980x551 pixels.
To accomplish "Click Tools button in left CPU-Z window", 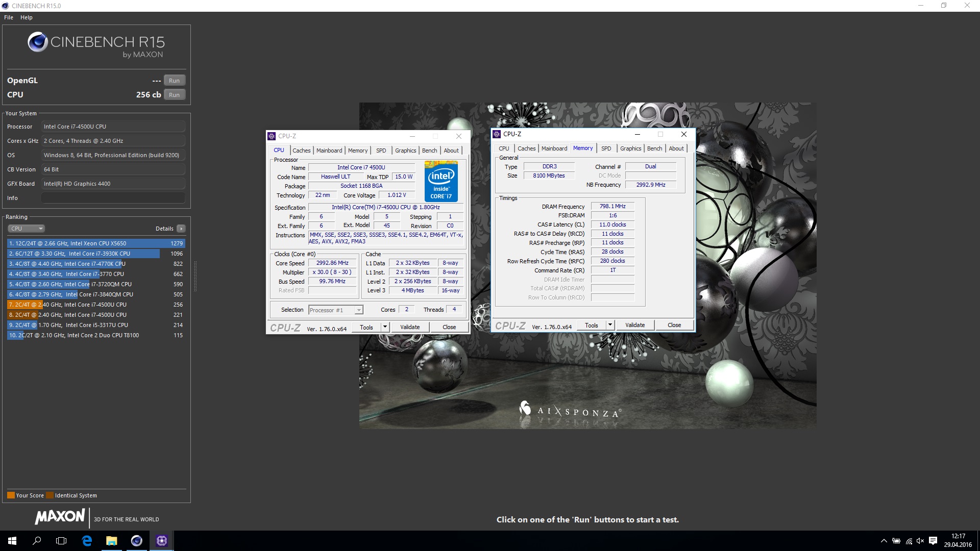I will (x=366, y=328).
